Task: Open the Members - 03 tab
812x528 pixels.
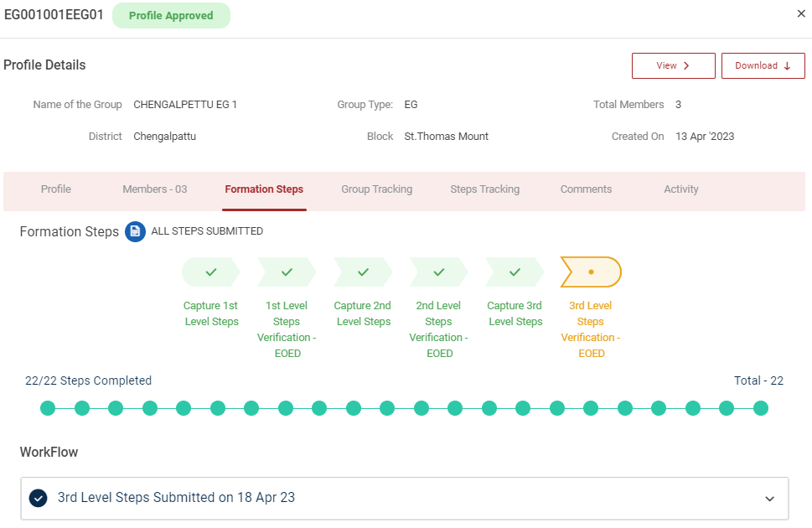Action: [155, 189]
